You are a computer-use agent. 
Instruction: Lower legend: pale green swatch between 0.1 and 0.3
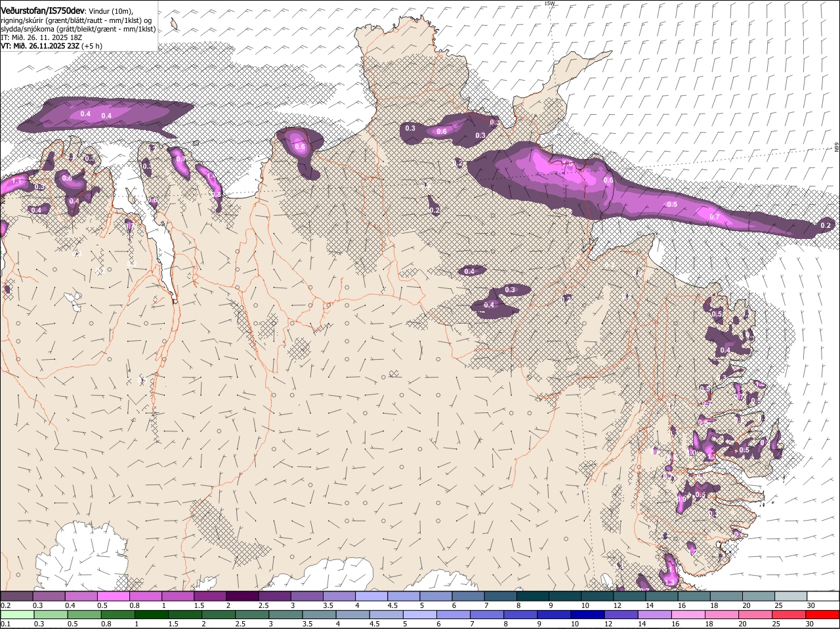[x=16, y=615]
